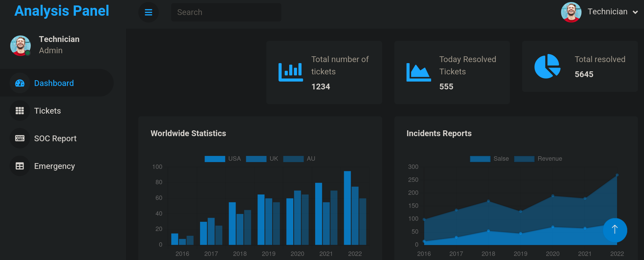
Task: Click the tallest 2022 USA bar
Action: coord(347,208)
